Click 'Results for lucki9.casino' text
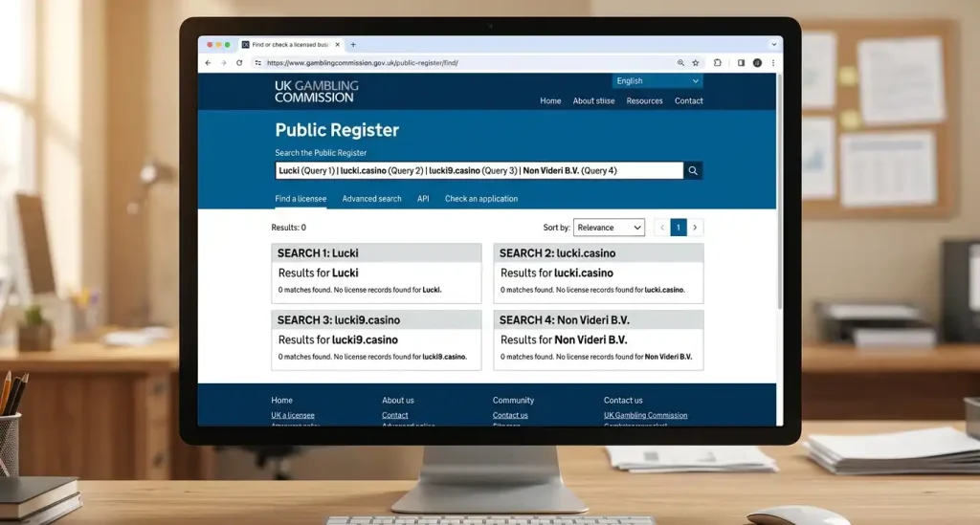 pos(338,339)
